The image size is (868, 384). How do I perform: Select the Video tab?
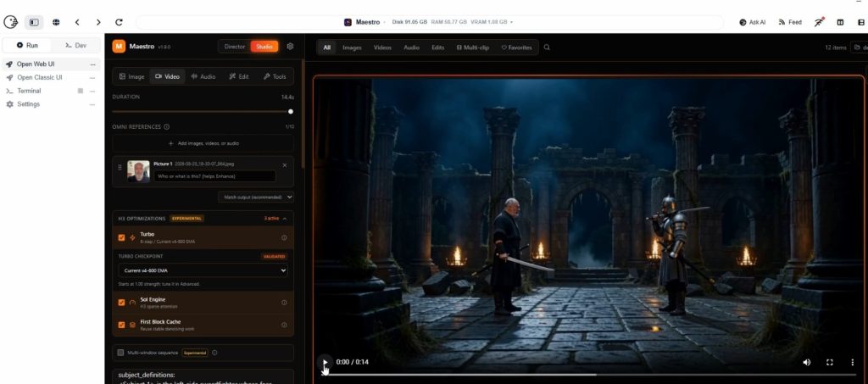click(x=167, y=76)
